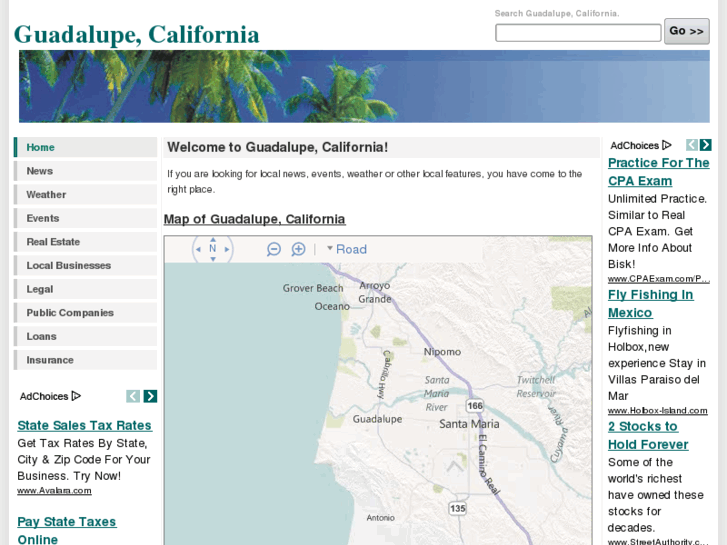The width and height of the screenshot is (727, 545).
Task: Click the Go >> search button
Action: tap(687, 31)
